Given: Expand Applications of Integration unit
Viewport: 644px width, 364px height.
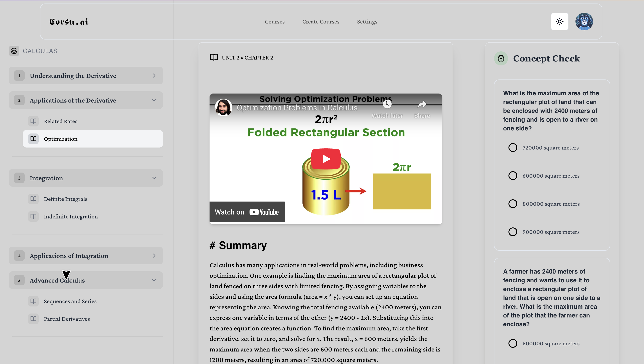Looking at the screenshot, I should (86, 256).
